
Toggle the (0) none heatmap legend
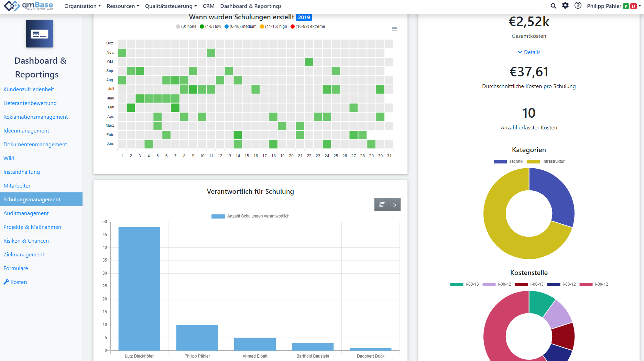pos(186,26)
